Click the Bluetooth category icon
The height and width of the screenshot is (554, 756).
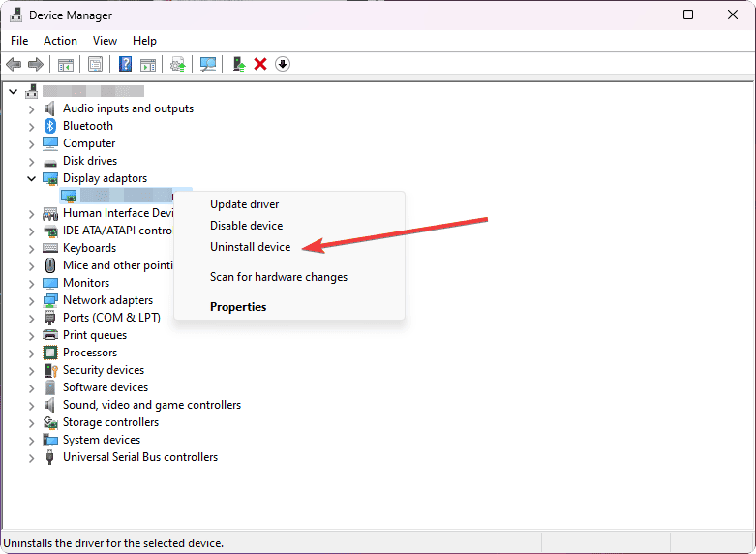[x=50, y=126]
